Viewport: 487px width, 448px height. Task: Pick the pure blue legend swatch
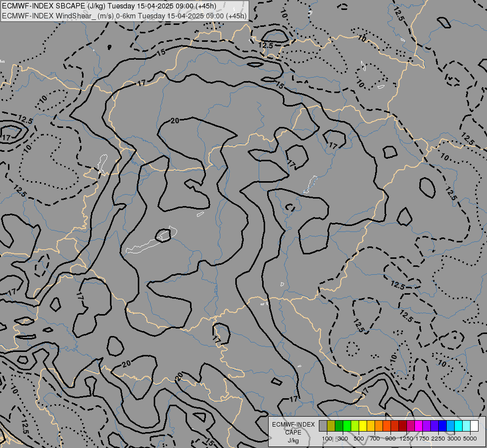click(443, 426)
